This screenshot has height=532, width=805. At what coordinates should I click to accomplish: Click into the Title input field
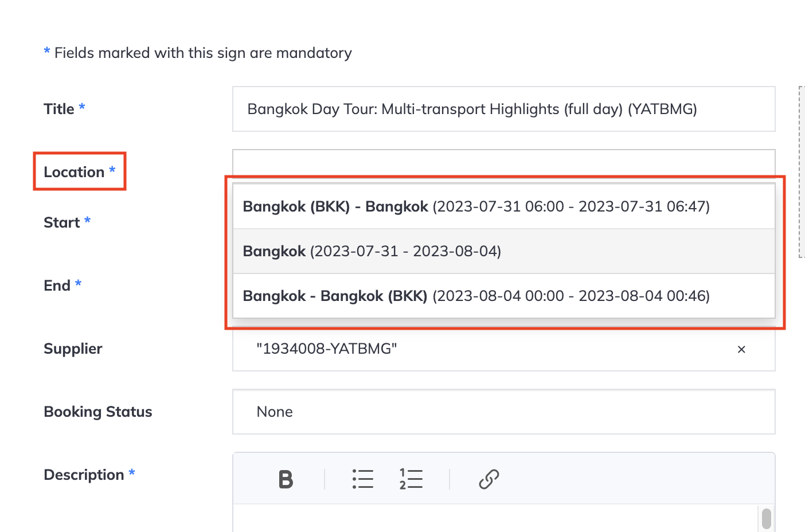click(504, 109)
